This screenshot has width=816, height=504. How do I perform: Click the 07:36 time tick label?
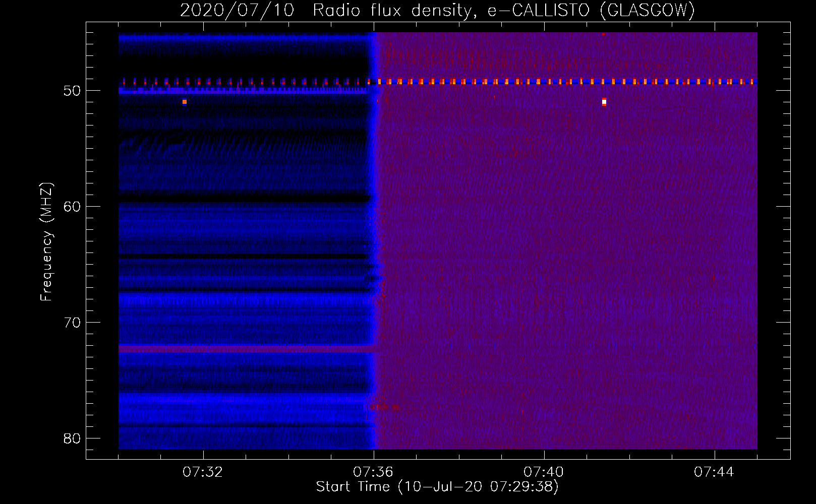point(373,472)
